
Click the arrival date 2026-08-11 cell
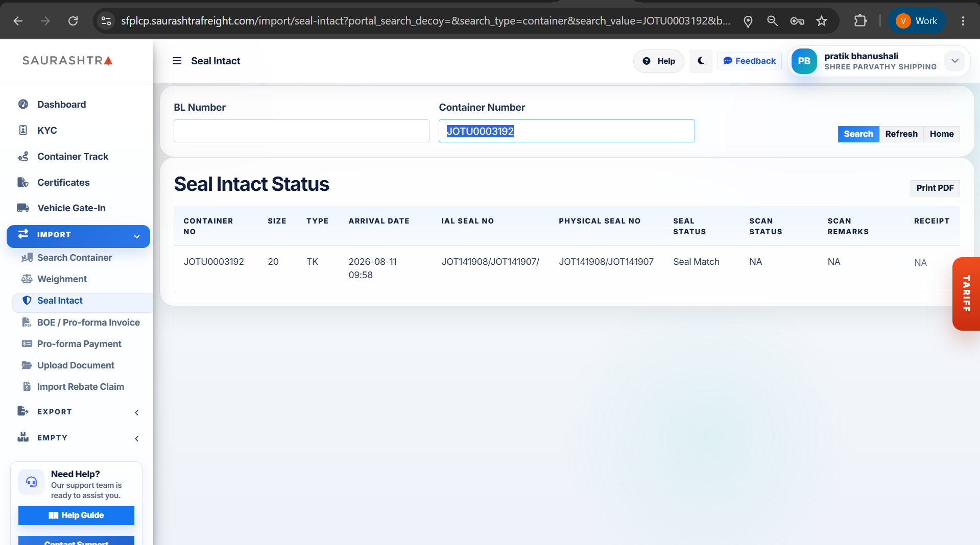click(372, 268)
